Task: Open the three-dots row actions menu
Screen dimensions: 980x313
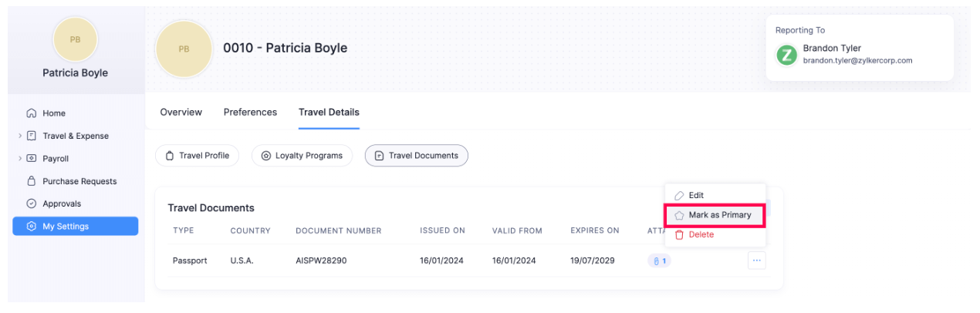Action: click(756, 261)
